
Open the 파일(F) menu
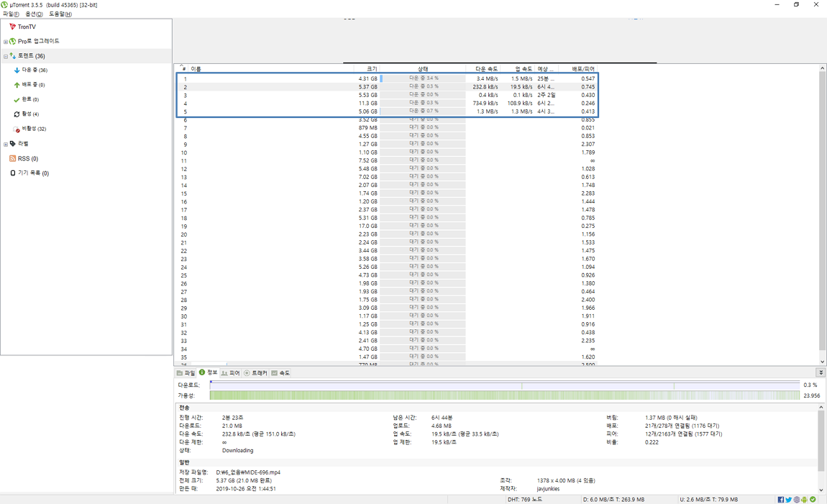(11, 14)
